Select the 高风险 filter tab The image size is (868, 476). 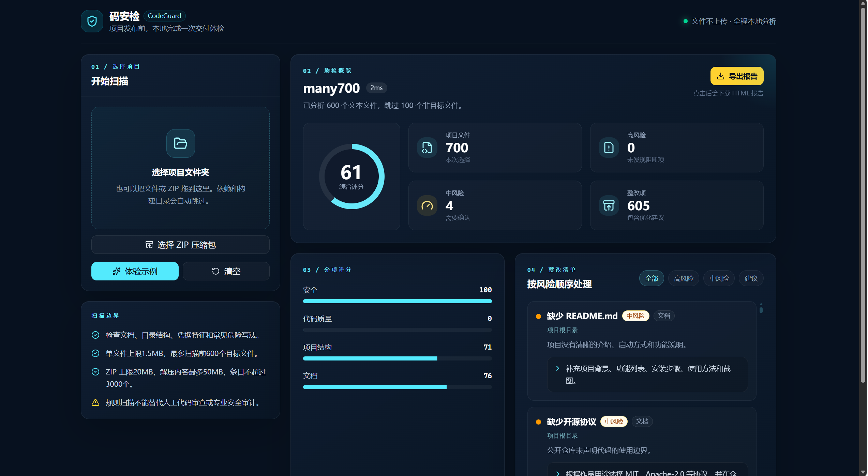pos(683,278)
